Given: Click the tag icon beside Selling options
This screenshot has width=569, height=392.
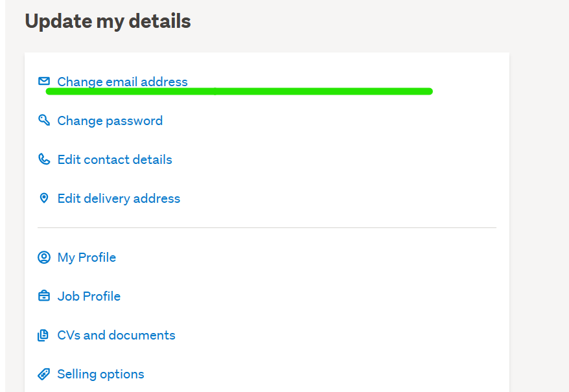Looking at the screenshot, I should (44, 374).
